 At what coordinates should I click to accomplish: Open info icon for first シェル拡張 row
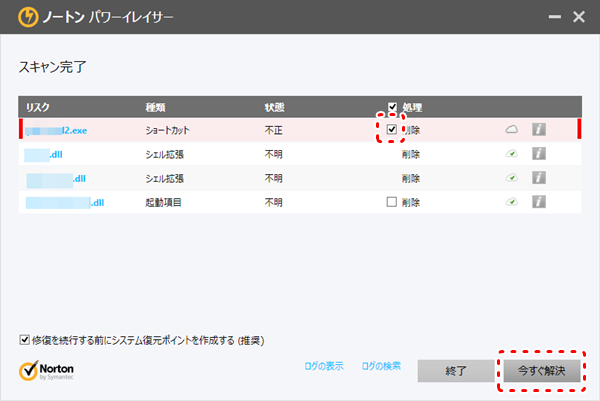[x=539, y=153]
